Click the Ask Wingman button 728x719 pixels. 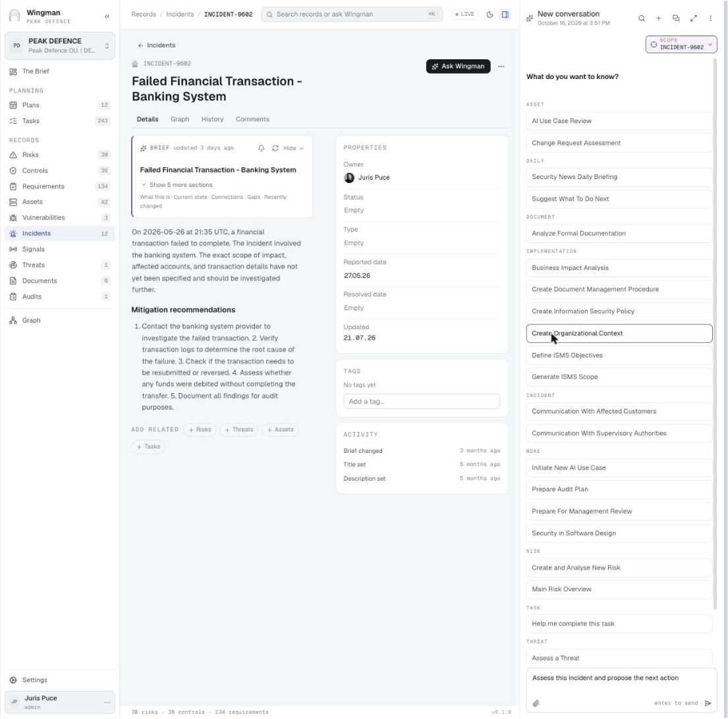click(459, 67)
